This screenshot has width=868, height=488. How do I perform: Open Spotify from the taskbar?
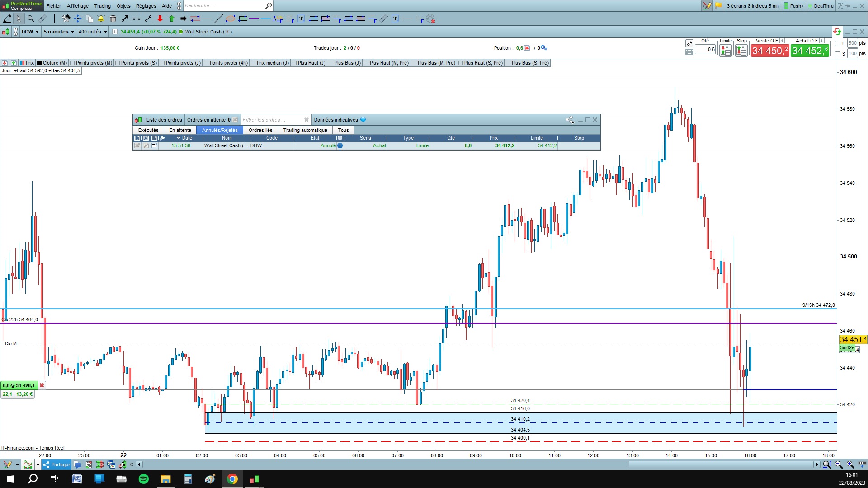pos(144,479)
